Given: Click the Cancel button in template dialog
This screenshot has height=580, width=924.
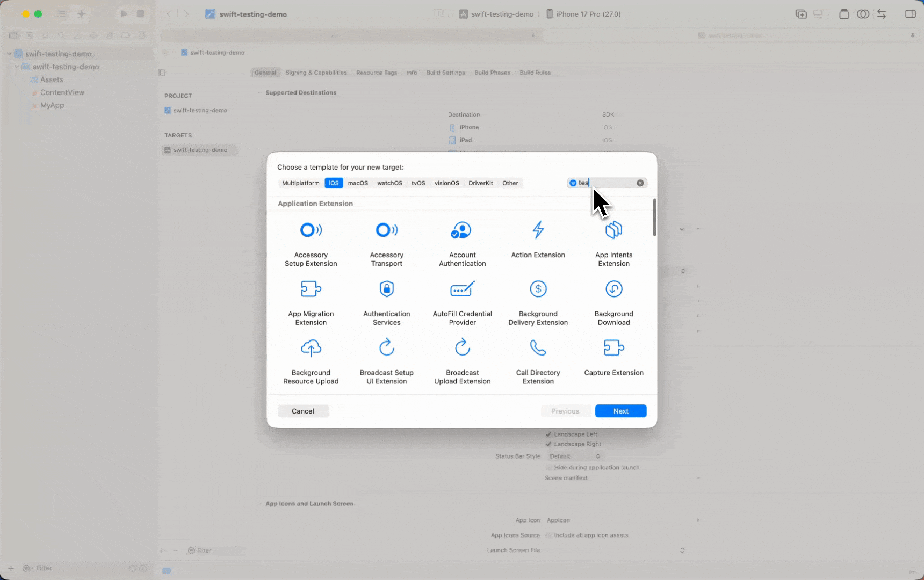Looking at the screenshot, I should 303,411.
